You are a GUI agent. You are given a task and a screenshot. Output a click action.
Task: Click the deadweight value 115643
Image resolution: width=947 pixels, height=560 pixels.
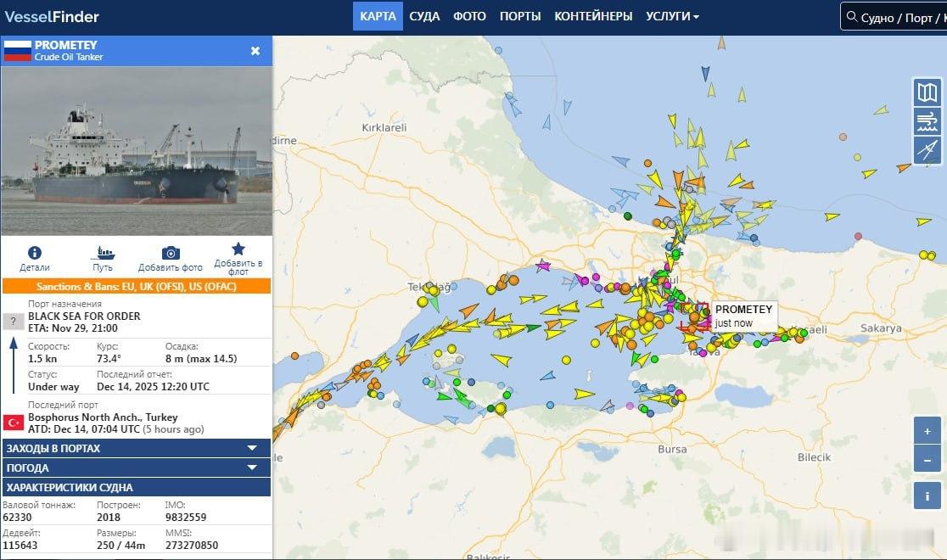click(x=20, y=545)
